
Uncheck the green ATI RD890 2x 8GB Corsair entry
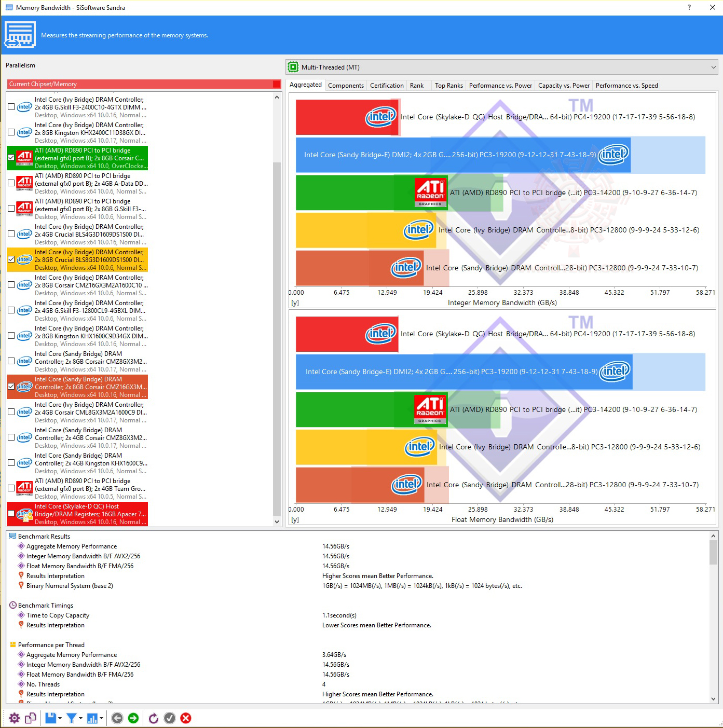11,158
